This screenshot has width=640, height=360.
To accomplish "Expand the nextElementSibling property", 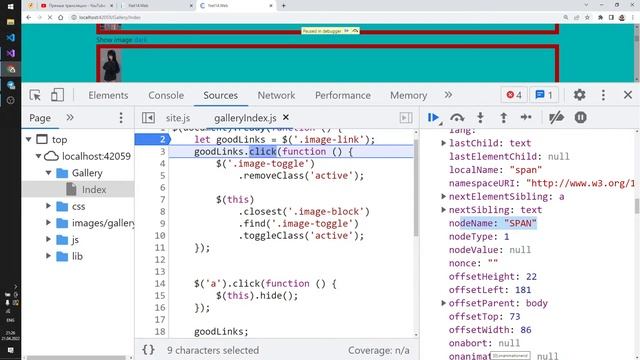I will [x=443, y=196].
